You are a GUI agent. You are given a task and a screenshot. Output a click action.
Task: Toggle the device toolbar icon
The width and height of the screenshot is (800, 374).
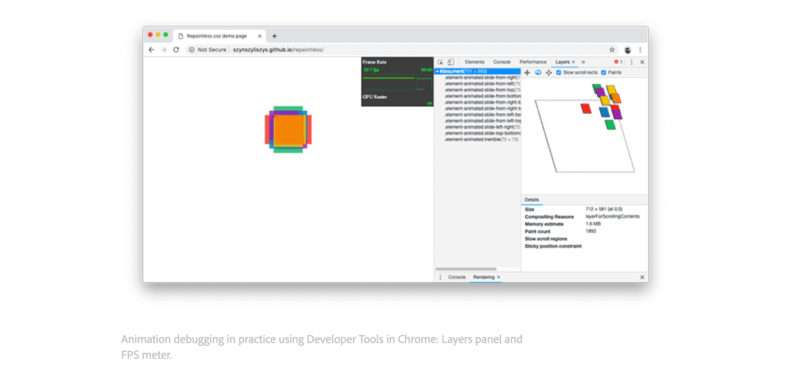click(451, 62)
